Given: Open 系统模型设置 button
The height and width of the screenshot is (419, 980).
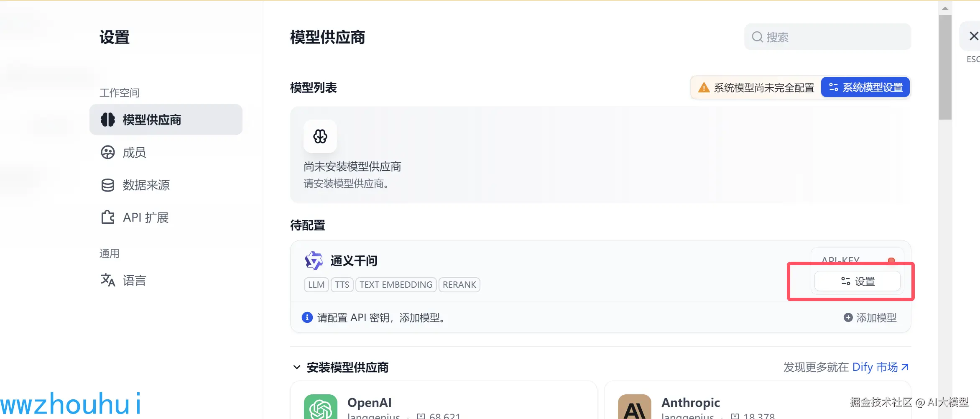Looking at the screenshot, I should coord(865,87).
